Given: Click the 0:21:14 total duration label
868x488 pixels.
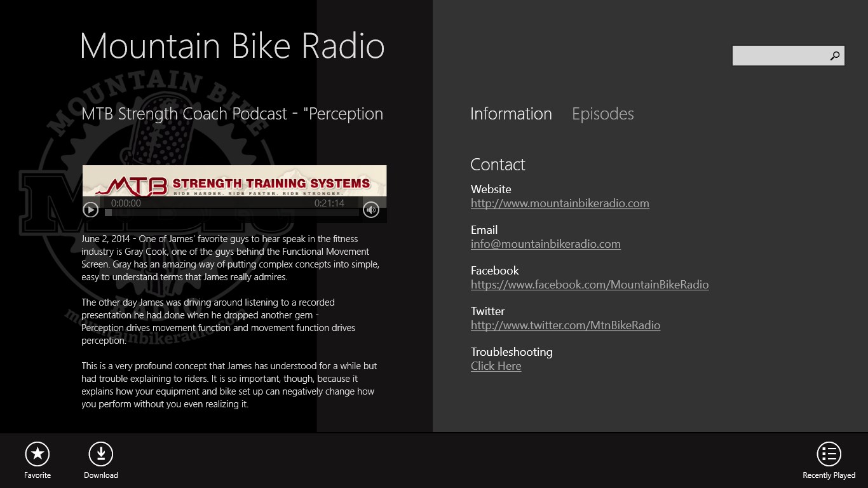Looking at the screenshot, I should click(x=329, y=203).
